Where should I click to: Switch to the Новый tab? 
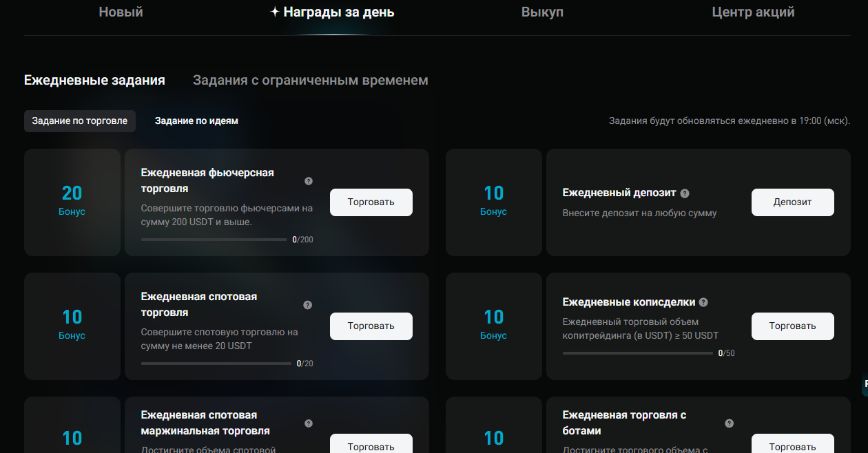click(121, 12)
